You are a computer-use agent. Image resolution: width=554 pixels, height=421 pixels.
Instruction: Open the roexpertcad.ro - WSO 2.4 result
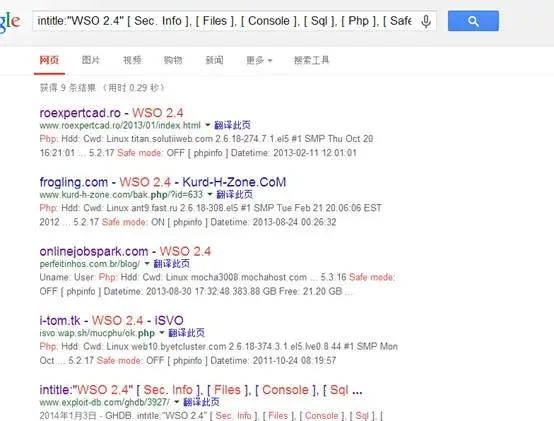[111, 113]
